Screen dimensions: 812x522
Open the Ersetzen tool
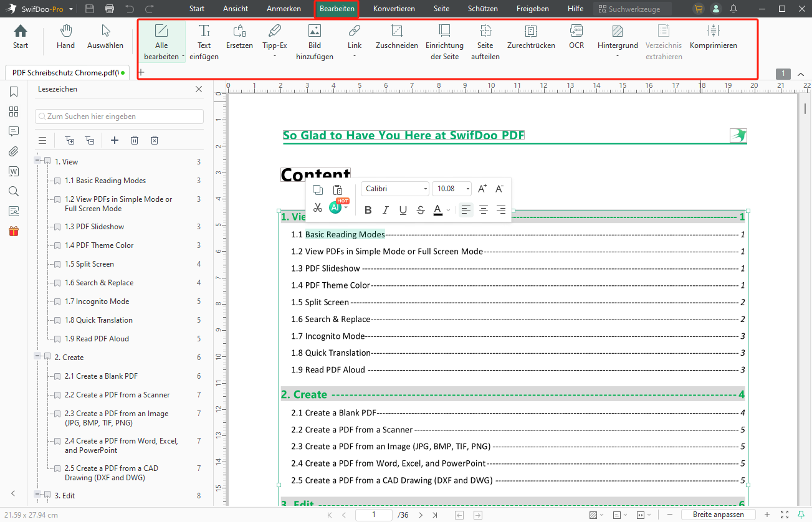click(x=239, y=37)
